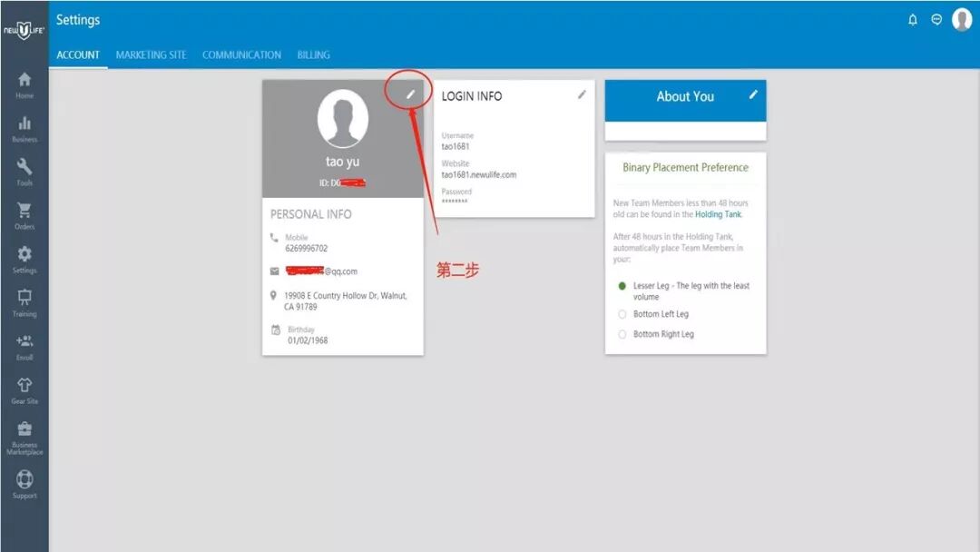Click the address in Walnut, CA
This screenshot has height=552, width=980.
345,301
